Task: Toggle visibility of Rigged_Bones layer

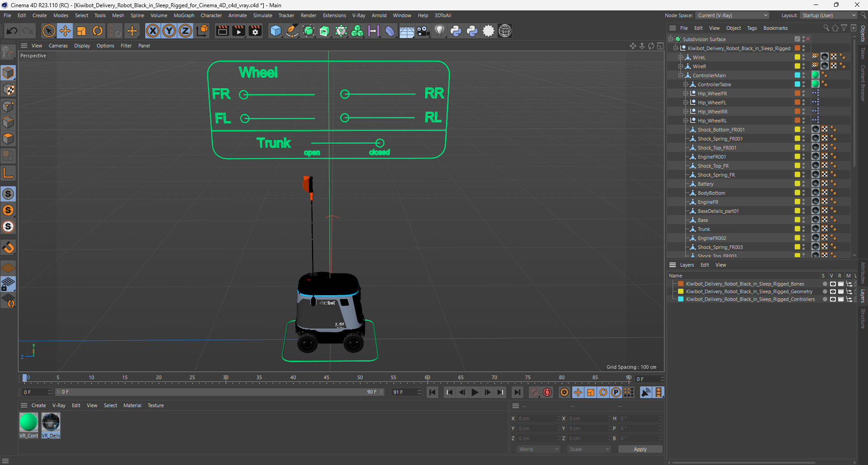Action: [832, 284]
